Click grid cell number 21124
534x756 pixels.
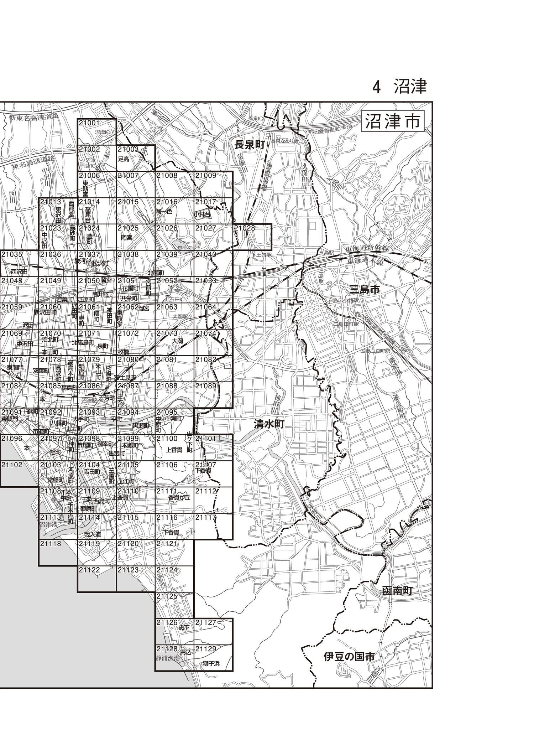click(167, 570)
